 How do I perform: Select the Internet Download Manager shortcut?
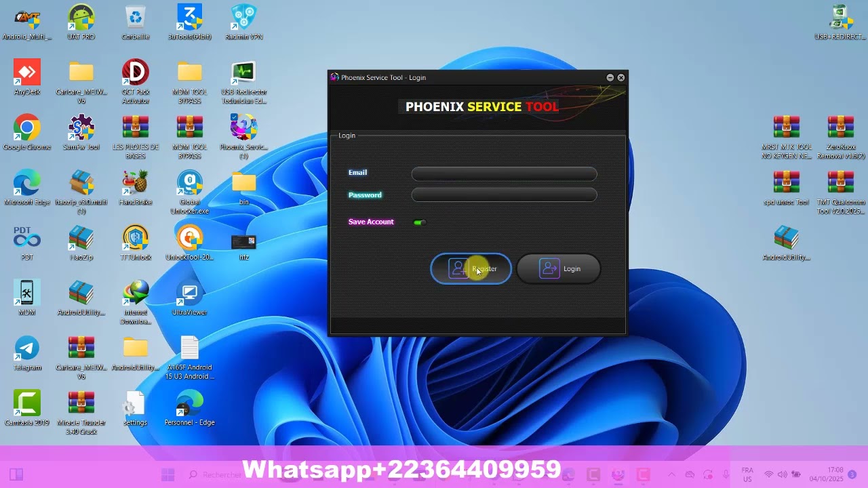coord(136,302)
